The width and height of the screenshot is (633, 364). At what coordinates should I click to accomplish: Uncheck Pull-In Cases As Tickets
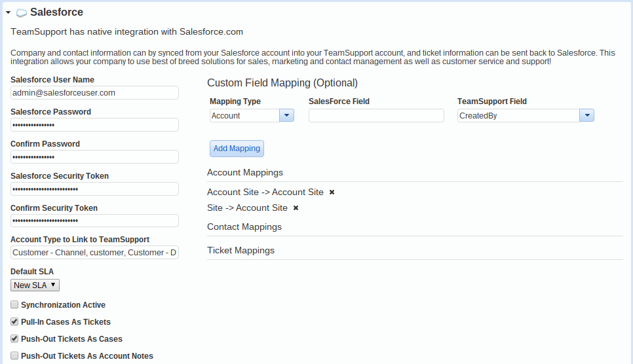point(14,321)
